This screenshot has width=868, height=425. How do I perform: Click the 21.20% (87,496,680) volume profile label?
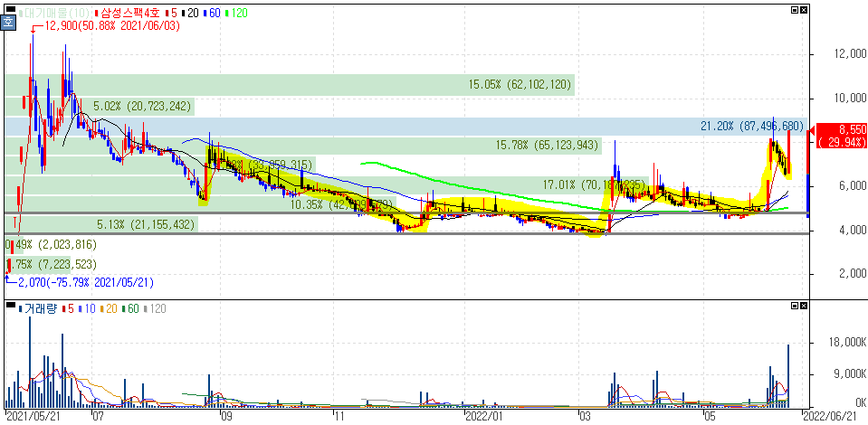752,127
